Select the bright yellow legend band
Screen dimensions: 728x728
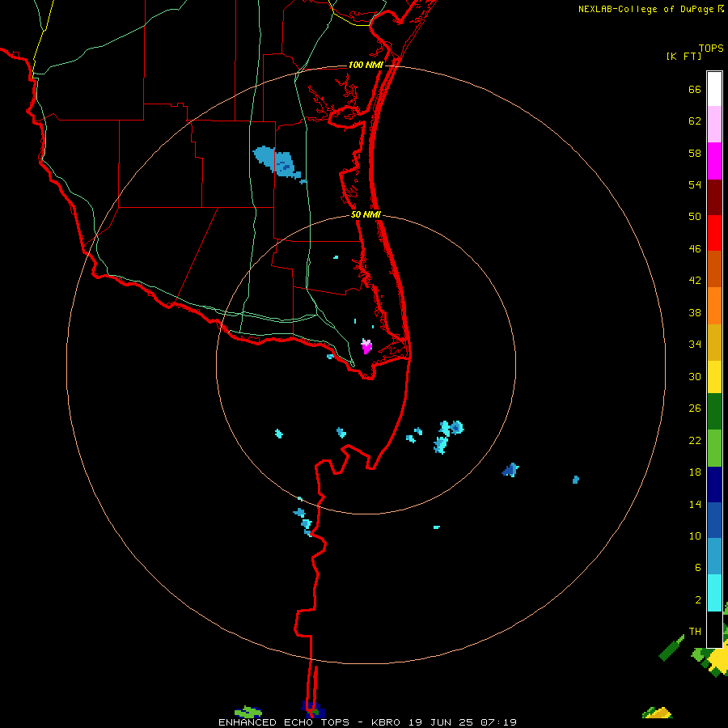714,377
